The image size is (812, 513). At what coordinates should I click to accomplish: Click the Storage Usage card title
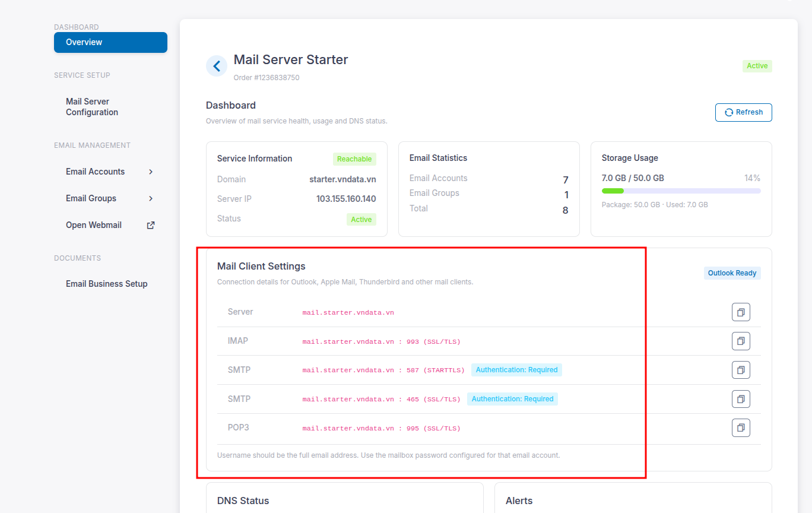coord(630,158)
